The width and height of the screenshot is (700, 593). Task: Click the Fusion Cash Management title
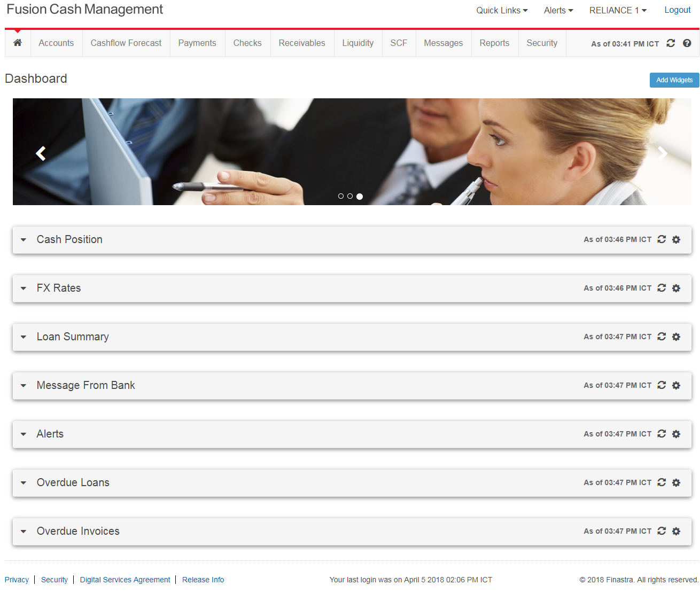84,10
